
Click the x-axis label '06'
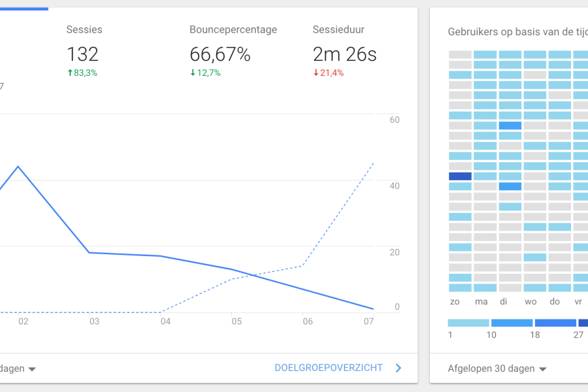308,321
